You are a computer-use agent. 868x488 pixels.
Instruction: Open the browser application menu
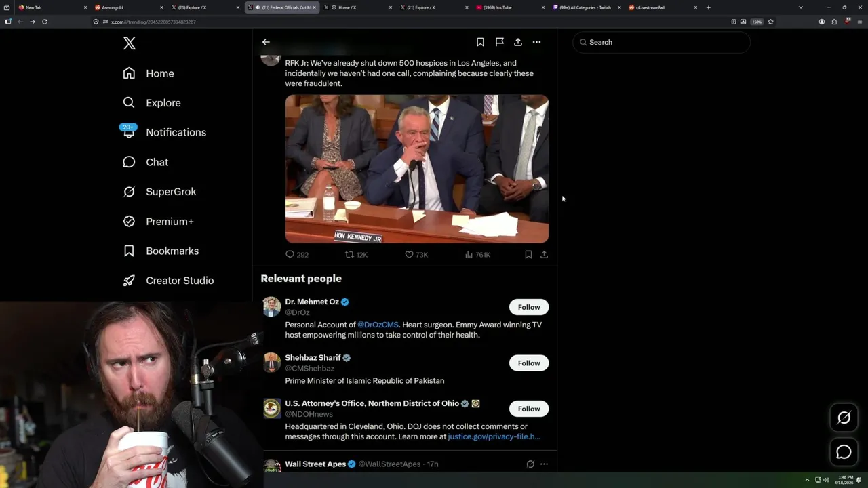point(859,22)
